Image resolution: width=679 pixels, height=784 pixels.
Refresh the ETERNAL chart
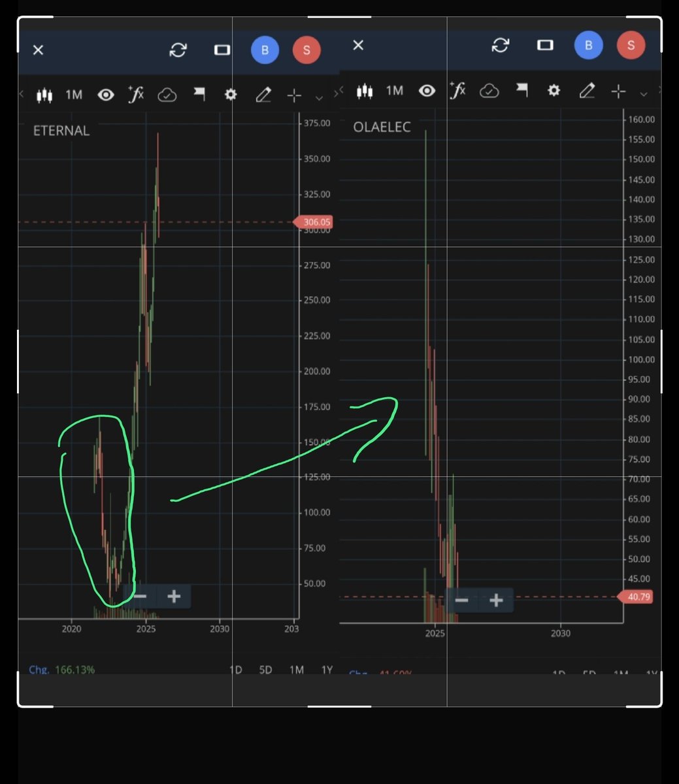pos(178,50)
